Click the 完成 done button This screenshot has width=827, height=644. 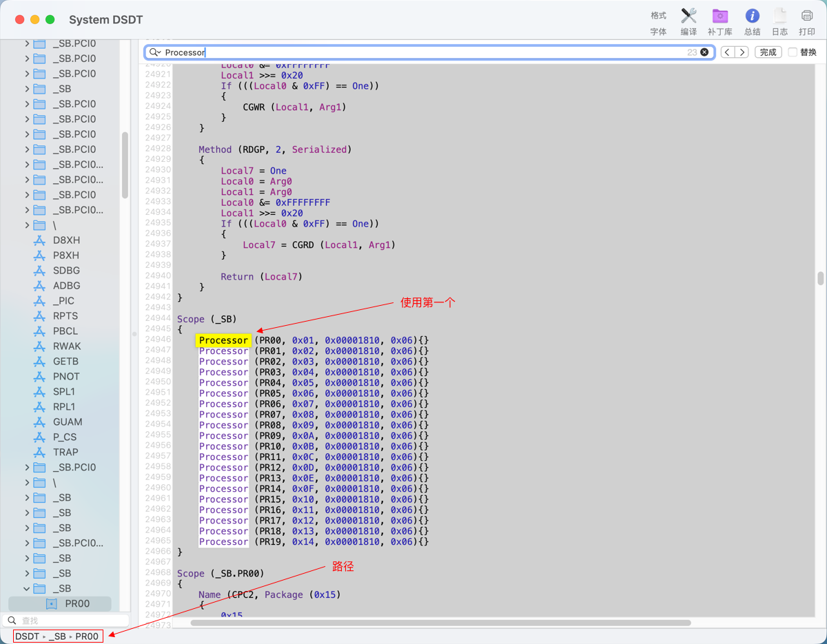tap(768, 52)
